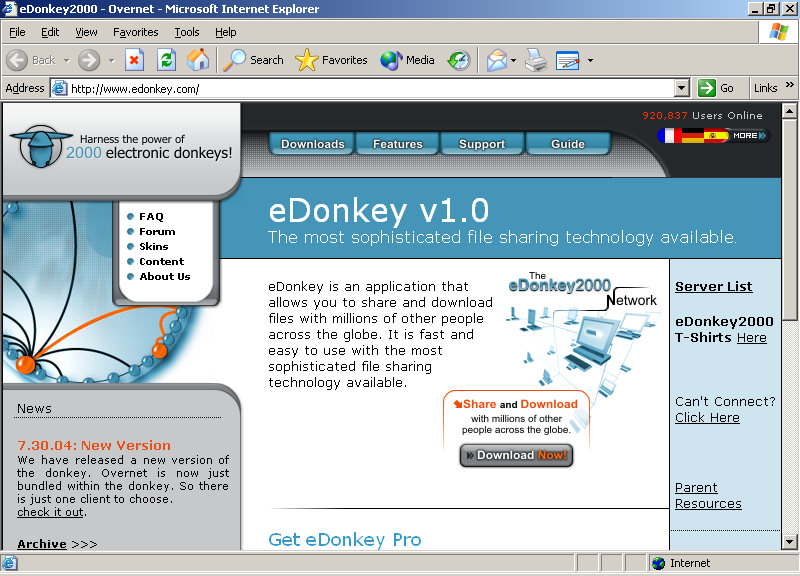Select the French flag language
The height and width of the screenshot is (576, 800).
point(669,136)
